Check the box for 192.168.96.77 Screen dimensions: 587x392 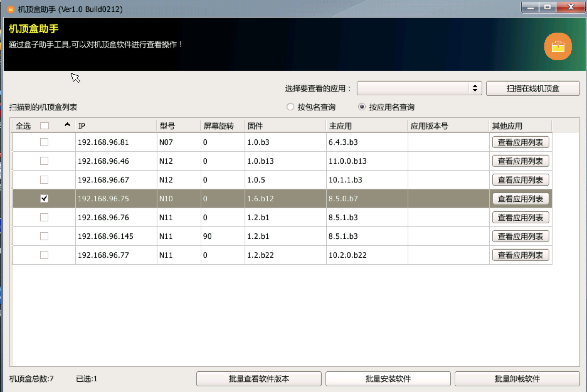[x=44, y=255]
